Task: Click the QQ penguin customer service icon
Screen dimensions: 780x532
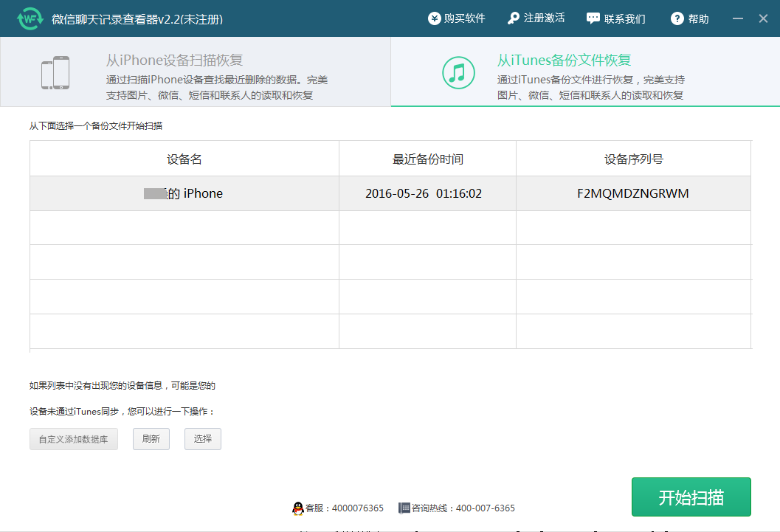Action: [298, 508]
